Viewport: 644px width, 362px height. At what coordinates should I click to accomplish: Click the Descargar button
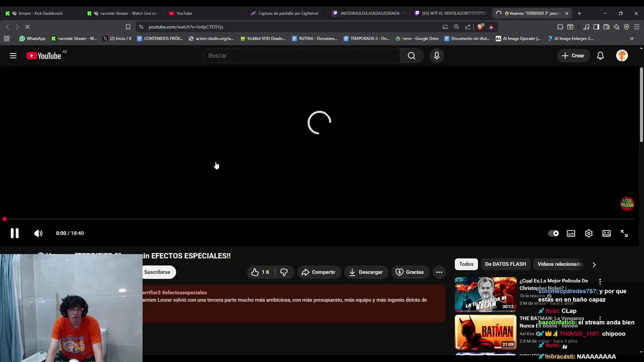pos(366,272)
